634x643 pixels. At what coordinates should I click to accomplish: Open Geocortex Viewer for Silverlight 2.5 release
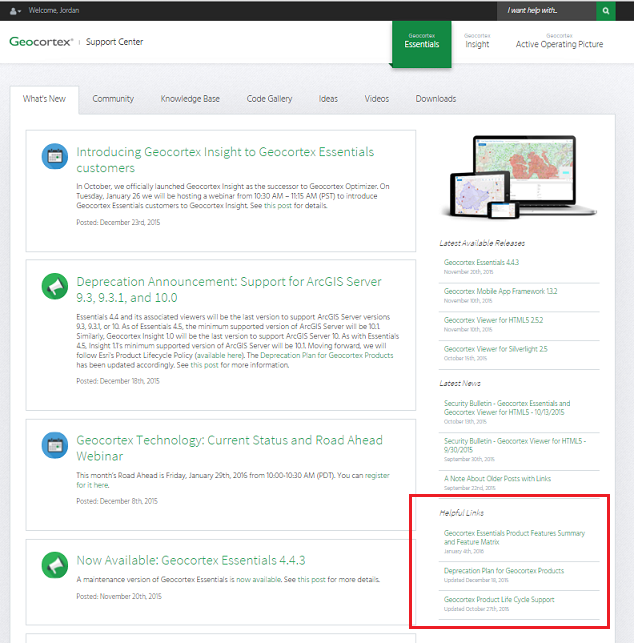coord(495,349)
